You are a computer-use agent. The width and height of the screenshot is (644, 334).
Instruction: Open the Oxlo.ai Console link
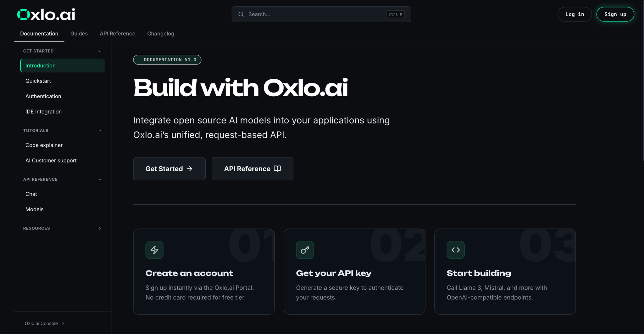41,323
